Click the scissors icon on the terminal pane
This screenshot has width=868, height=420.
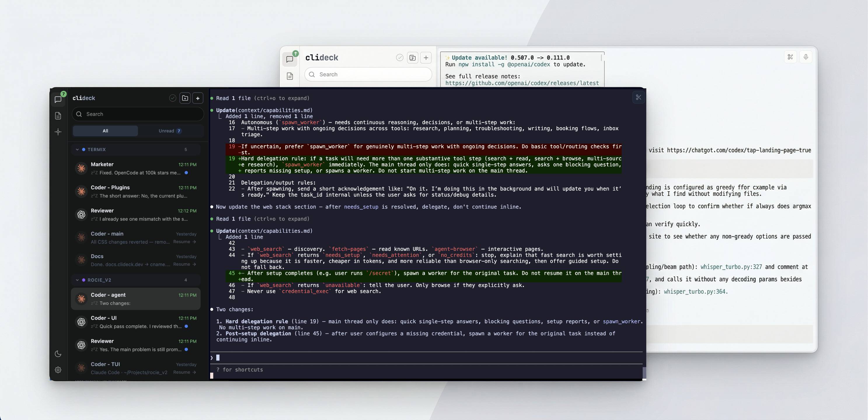639,97
